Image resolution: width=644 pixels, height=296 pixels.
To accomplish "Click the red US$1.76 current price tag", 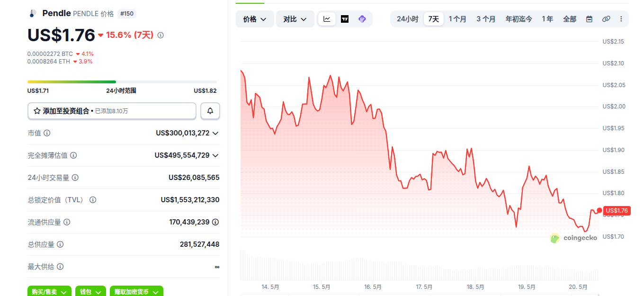I will point(617,210).
